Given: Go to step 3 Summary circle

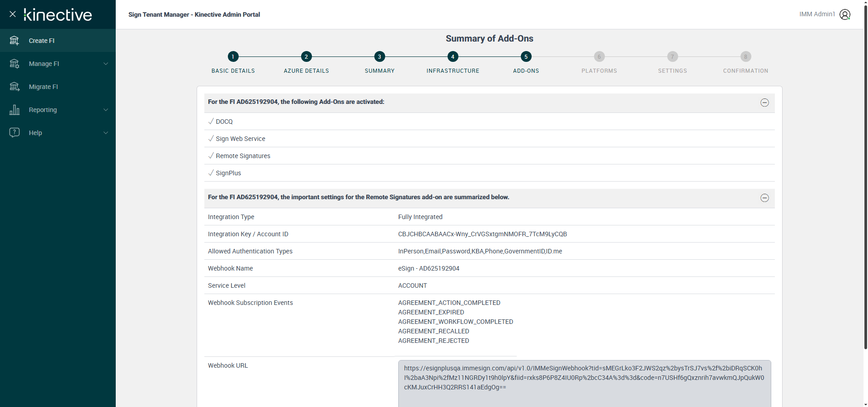Looking at the screenshot, I should (x=379, y=56).
